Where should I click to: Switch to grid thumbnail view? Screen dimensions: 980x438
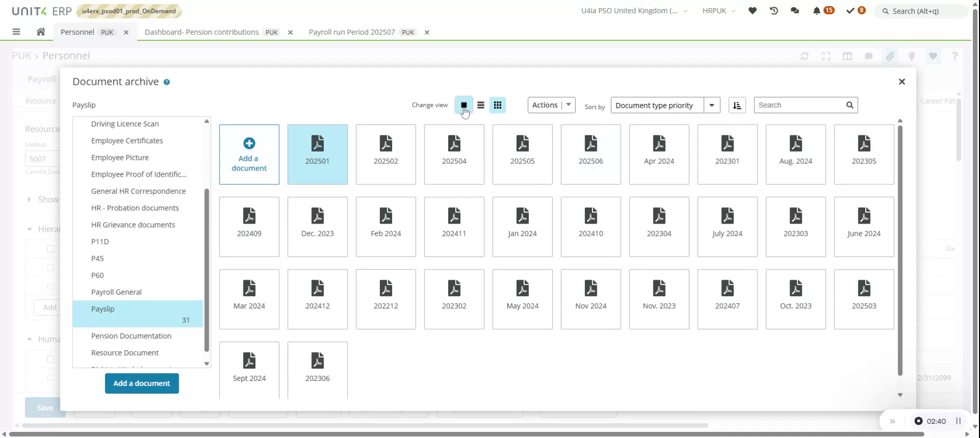[498, 105]
